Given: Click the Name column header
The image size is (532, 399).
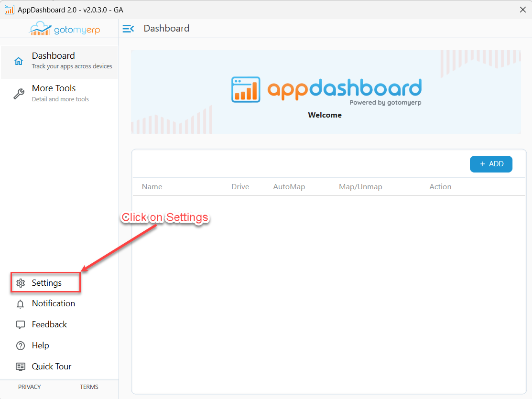Looking at the screenshot, I should coord(152,187).
